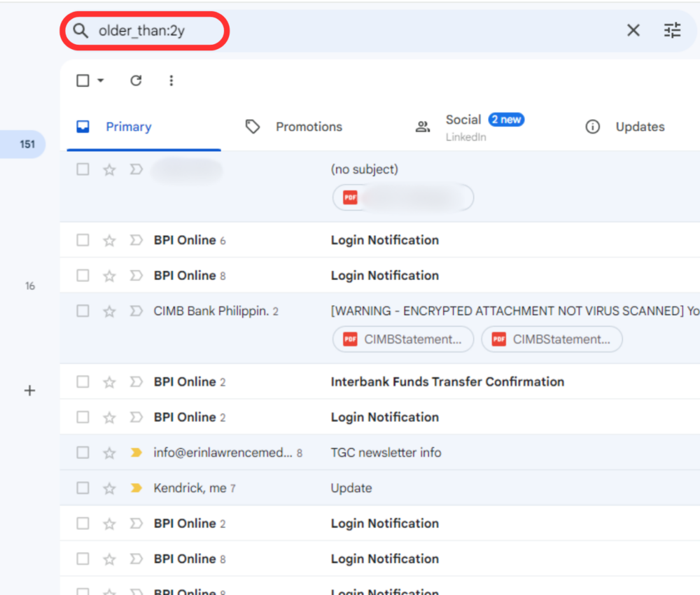
Task: Click the Primary tab inbox icon
Action: click(83, 127)
